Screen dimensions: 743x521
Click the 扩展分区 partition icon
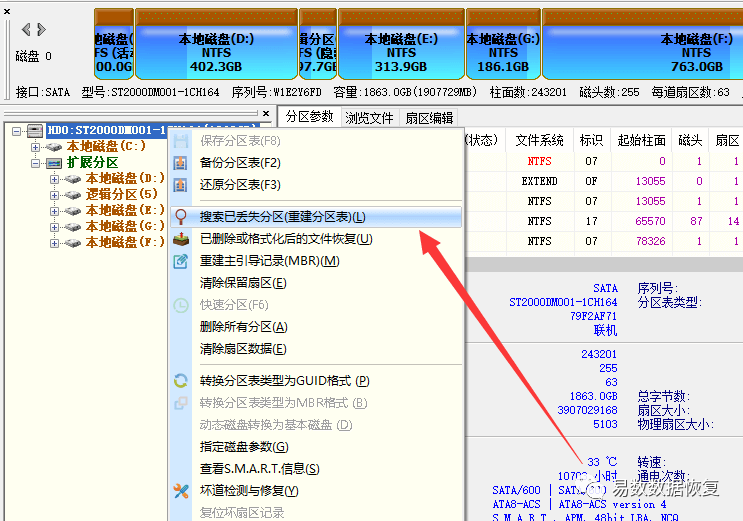pyautogui.click(x=54, y=163)
